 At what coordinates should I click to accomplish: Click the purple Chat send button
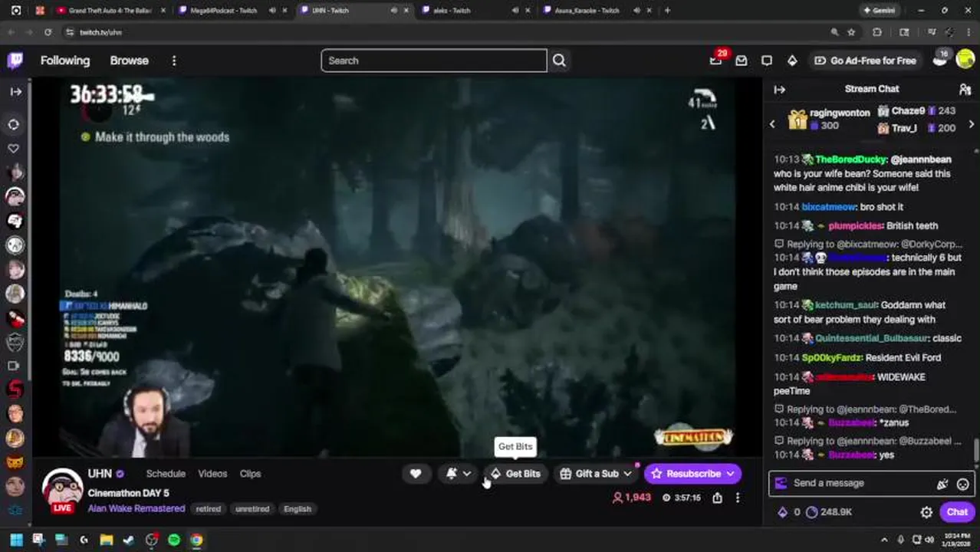(957, 512)
